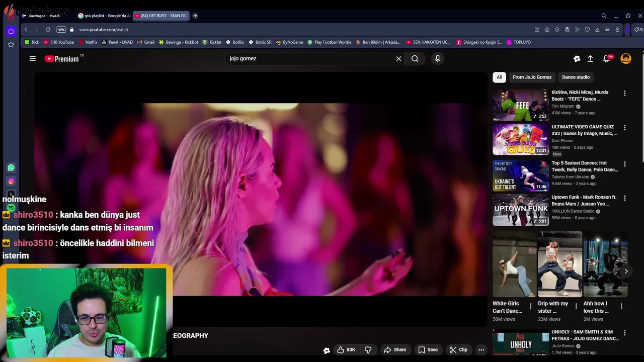Open Opera easy setup menu icon
The width and height of the screenshot is (644, 362).
(x=607, y=30)
